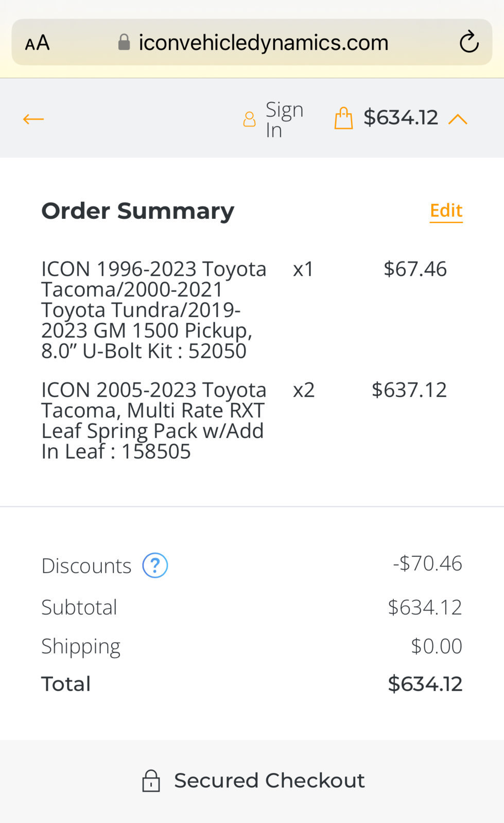Collapse order summary with orange chevron
The height and width of the screenshot is (823, 504).
458,119
